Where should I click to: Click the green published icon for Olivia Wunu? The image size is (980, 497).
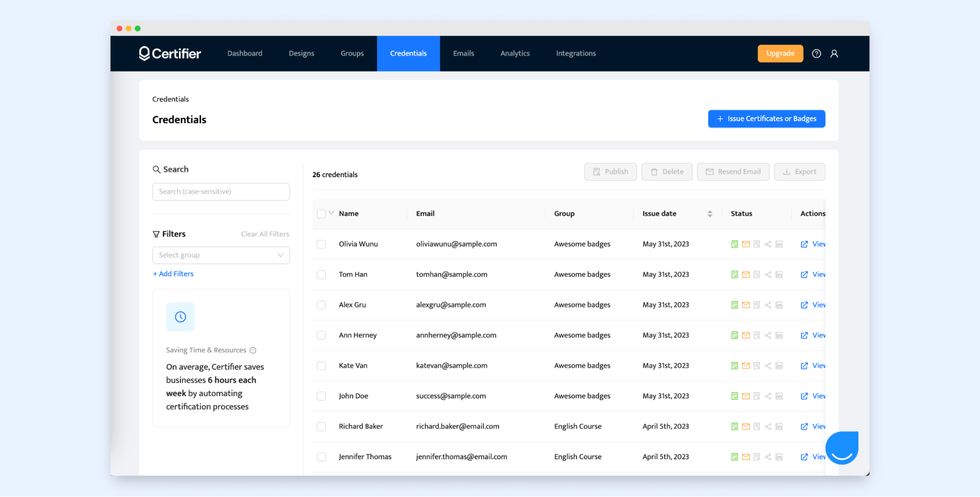pyautogui.click(x=734, y=244)
